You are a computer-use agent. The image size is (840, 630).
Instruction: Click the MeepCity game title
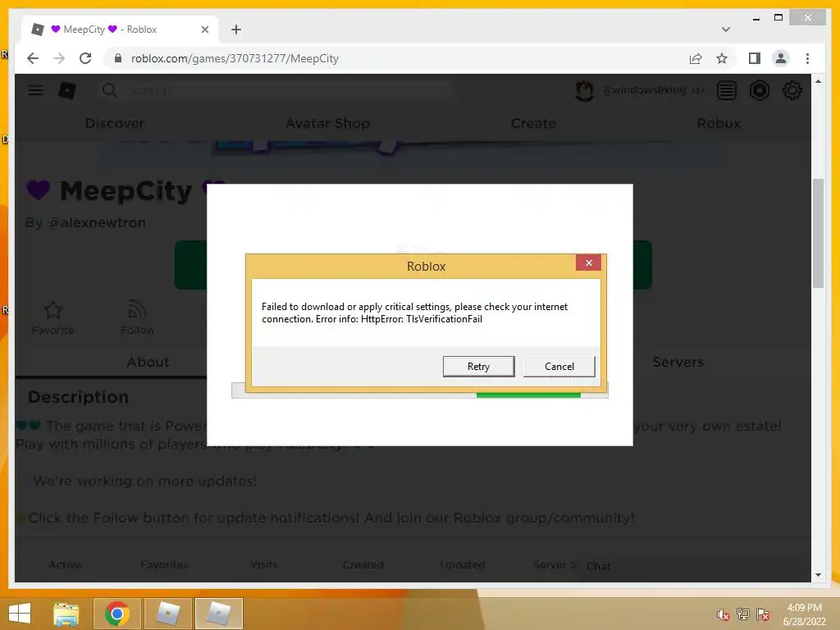126,191
